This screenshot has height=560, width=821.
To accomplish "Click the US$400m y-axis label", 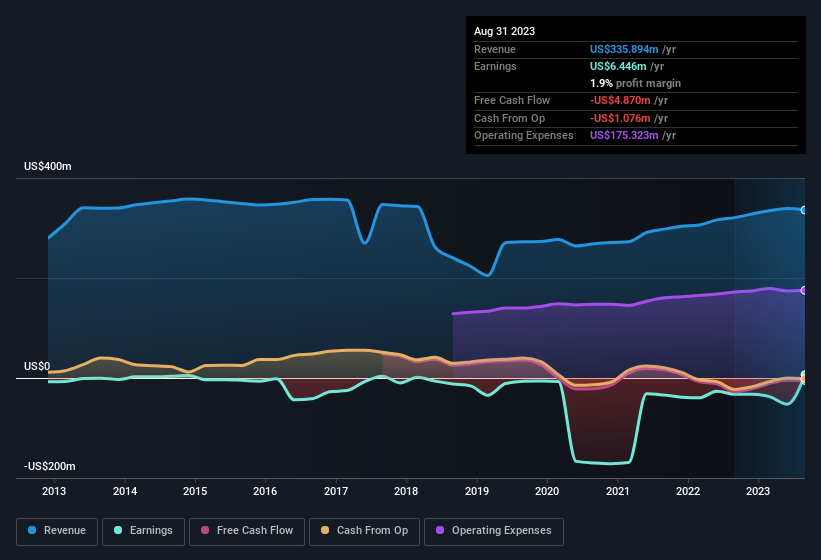I will point(48,167).
